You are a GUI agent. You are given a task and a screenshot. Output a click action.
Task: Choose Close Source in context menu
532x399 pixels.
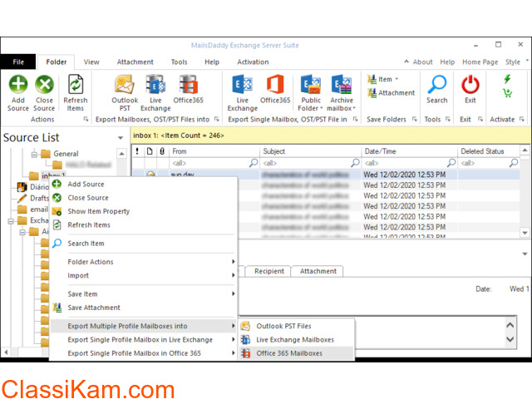tap(88, 198)
